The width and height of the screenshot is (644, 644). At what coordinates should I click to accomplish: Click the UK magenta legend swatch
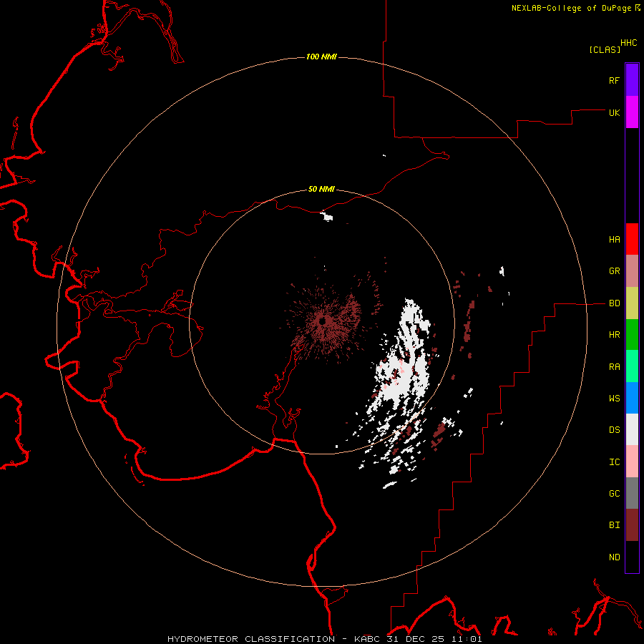[632, 112]
